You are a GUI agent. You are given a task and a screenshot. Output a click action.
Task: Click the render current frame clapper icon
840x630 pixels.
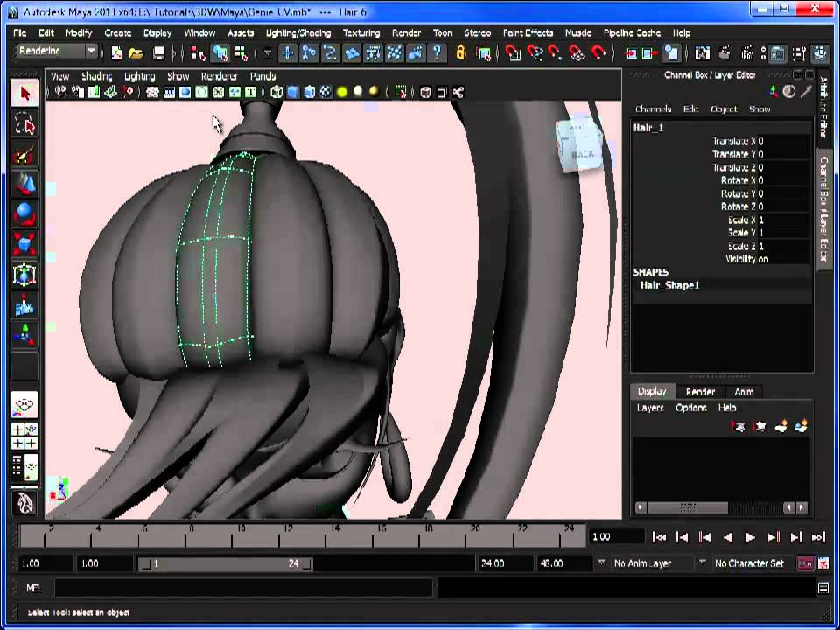click(724, 53)
